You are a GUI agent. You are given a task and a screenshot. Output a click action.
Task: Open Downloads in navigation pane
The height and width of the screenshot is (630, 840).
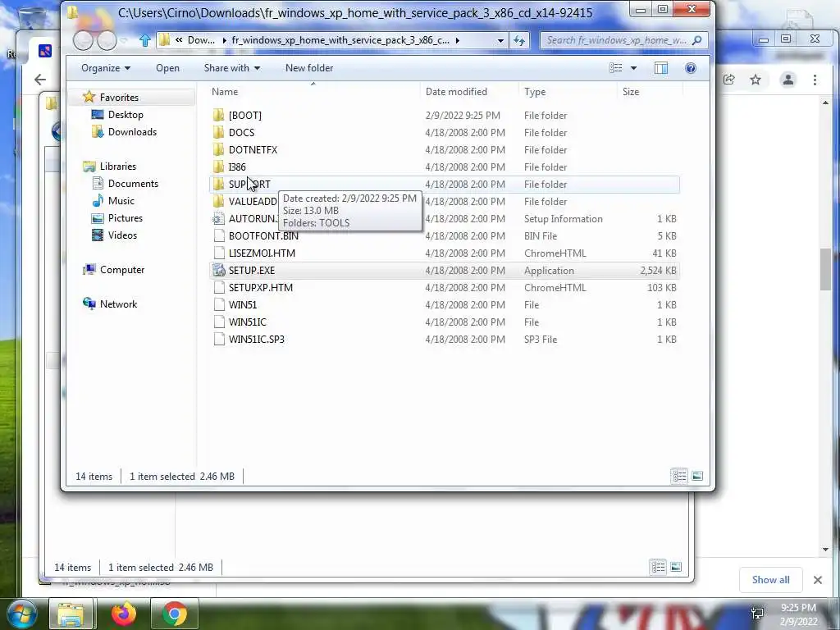tap(132, 132)
